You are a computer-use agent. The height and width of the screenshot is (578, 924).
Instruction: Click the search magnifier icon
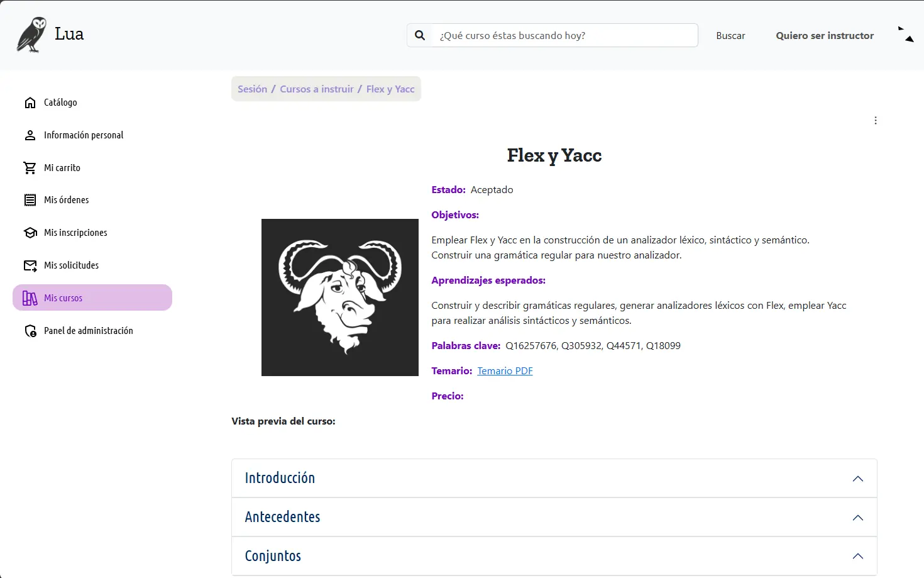point(420,35)
